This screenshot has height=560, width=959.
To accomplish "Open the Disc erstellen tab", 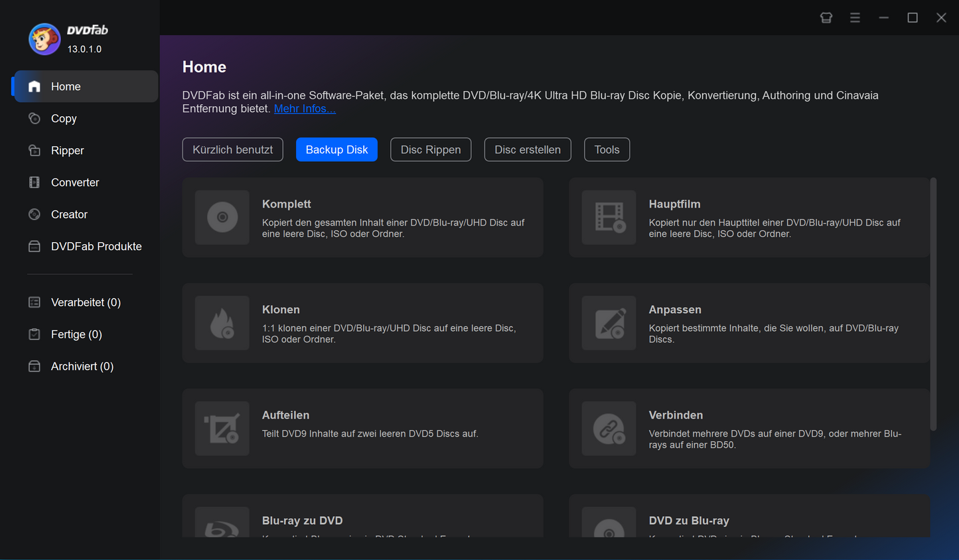I will 527,150.
